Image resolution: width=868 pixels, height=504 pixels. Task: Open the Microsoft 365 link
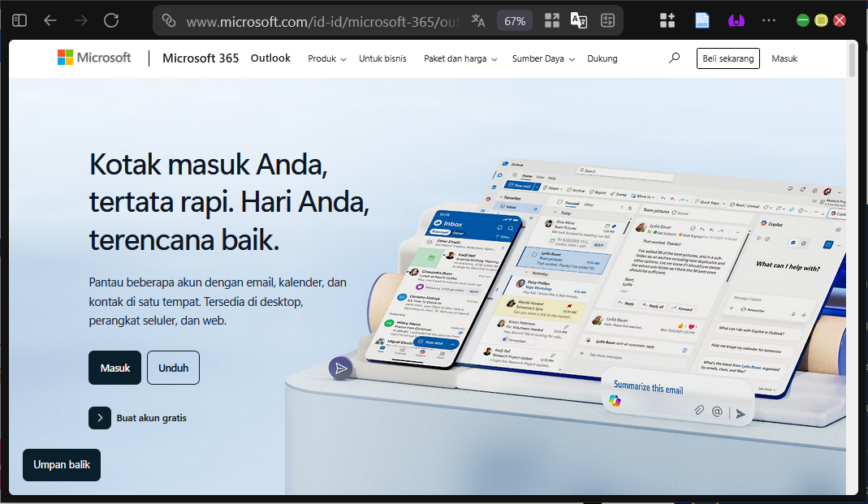click(201, 58)
